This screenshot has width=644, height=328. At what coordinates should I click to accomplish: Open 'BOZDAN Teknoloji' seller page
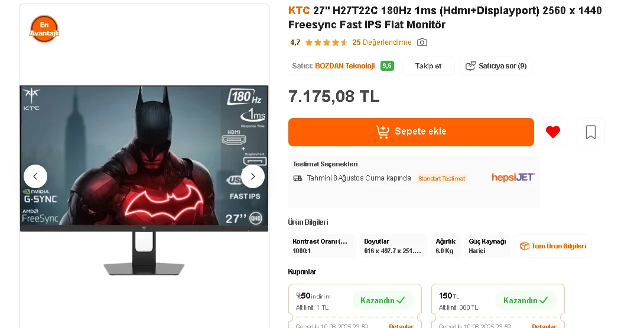pyautogui.click(x=345, y=66)
